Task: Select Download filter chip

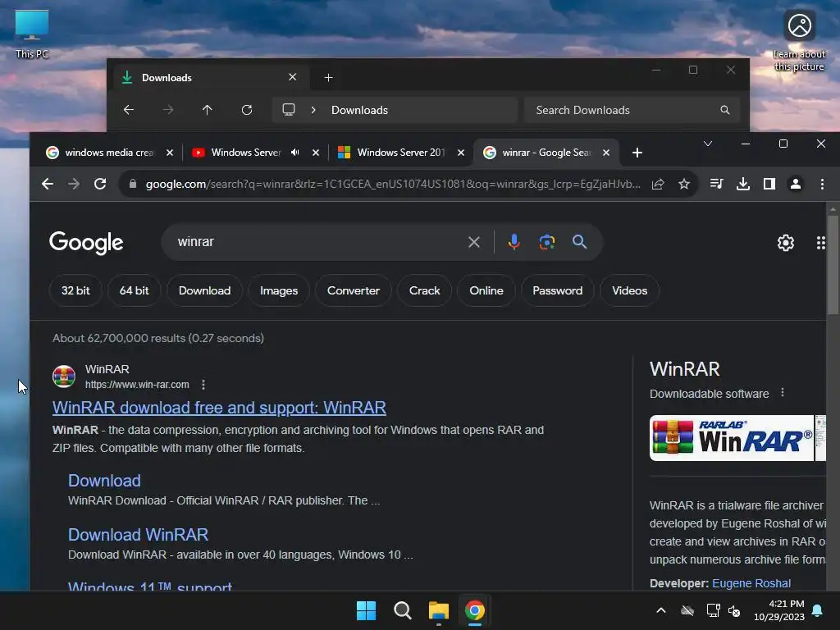Action: tap(204, 290)
